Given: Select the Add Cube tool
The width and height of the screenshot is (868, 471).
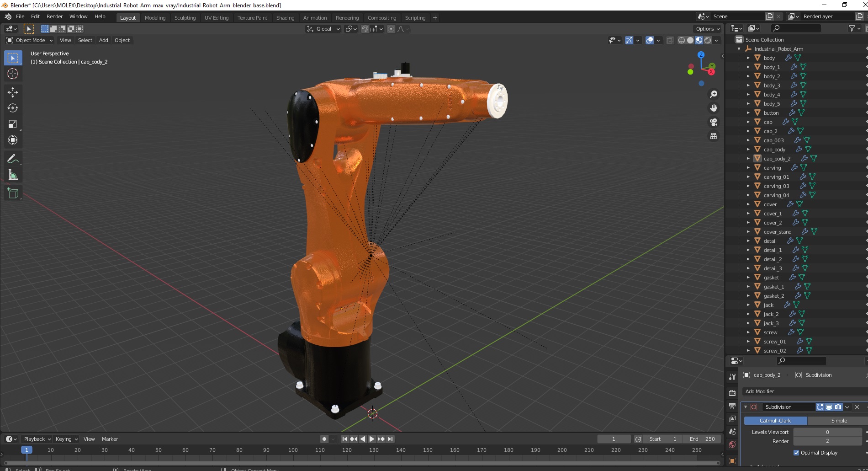Looking at the screenshot, I should 13,193.
